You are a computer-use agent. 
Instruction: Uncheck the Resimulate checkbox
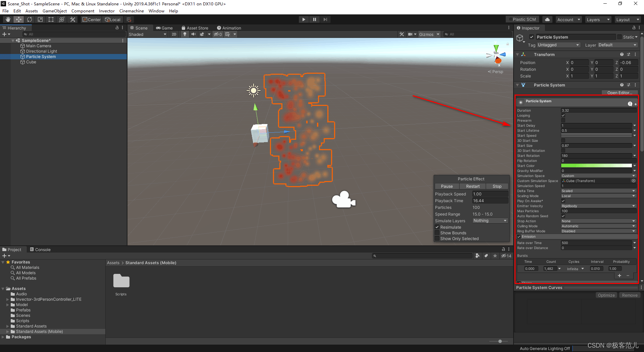pyautogui.click(x=437, y=227)
